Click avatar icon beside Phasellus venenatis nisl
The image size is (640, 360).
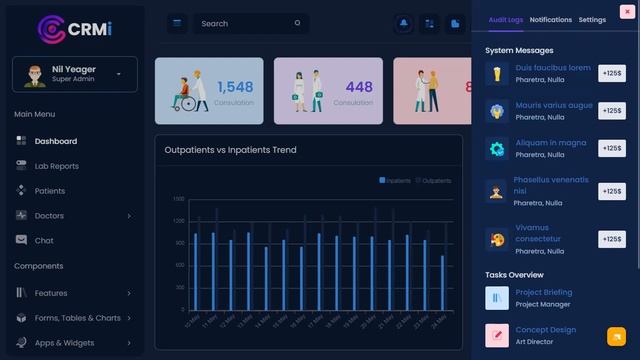(496, 191)
